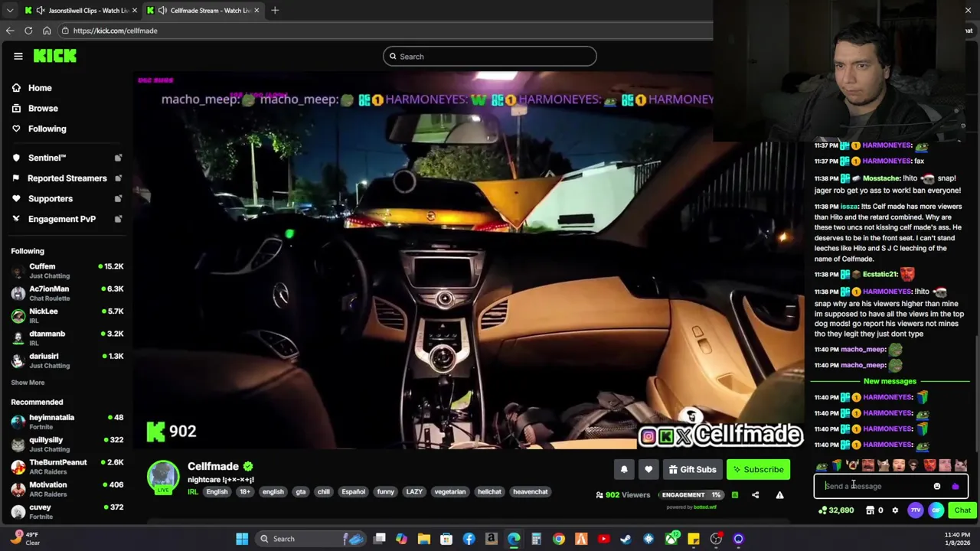980x551 pixels.
Task: Open Steam from the taskbar
Action: [626, 539]
